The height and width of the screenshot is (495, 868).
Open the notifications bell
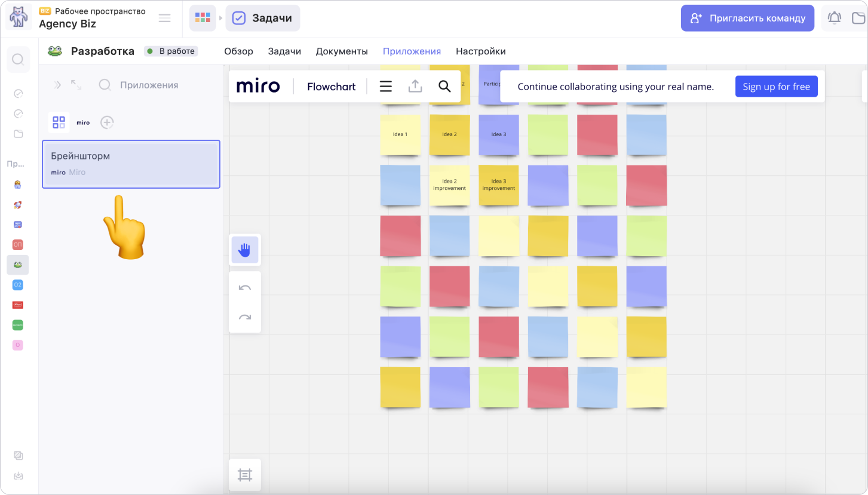pos(834,18)
